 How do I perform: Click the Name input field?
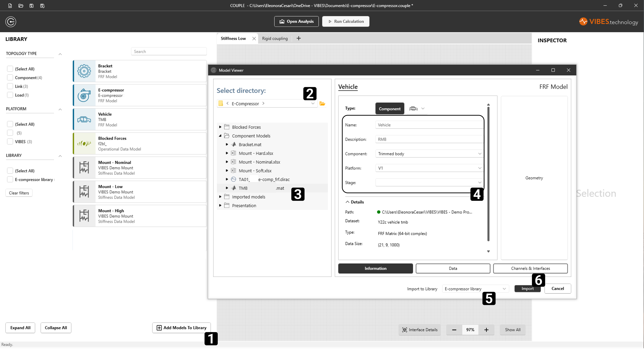[x=429, y=125]
